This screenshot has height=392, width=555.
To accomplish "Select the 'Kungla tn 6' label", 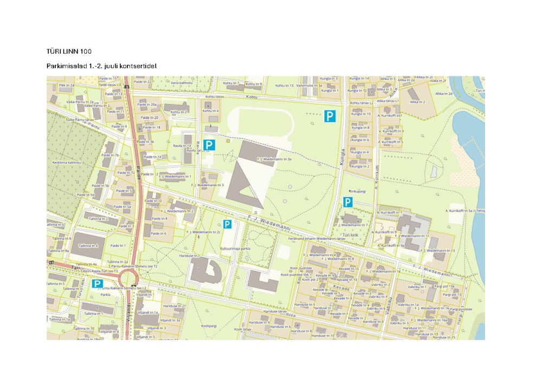I will 360,140.
